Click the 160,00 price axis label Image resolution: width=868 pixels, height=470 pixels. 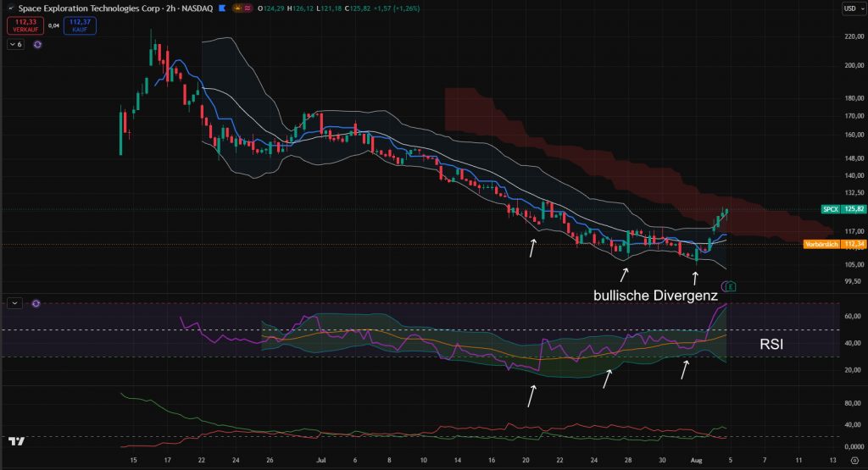coord(854,135)
